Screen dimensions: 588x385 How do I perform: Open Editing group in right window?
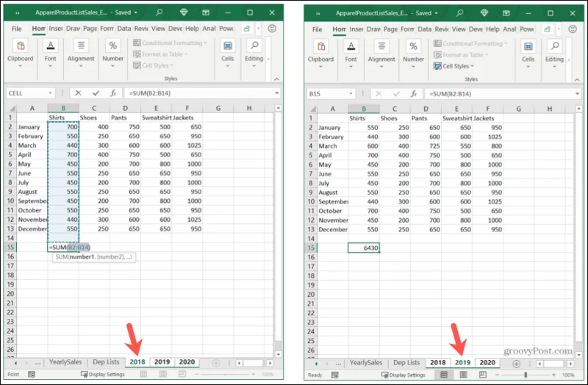[554, 54]
